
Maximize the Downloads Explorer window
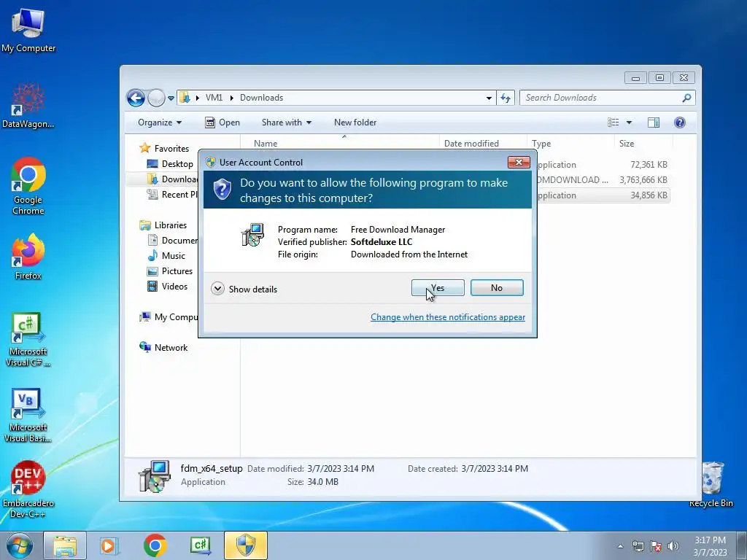click(659, 77)
